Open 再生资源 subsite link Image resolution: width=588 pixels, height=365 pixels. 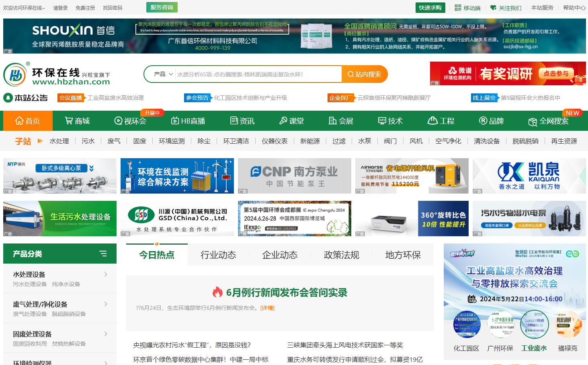click(x=564, y=141)
